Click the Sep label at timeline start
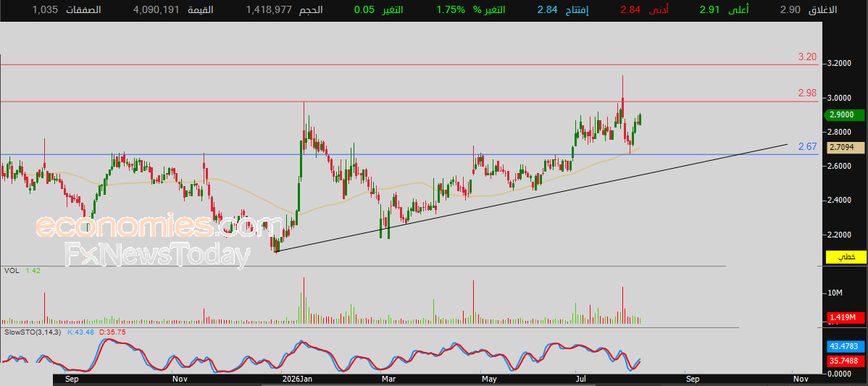868x386 pixels. click(72, 379)
